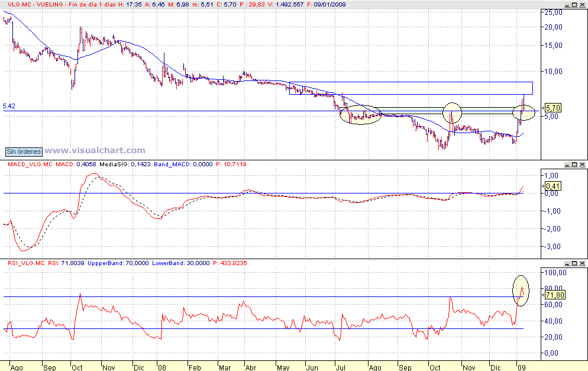588x371 pixels.
Task: Click the 71,80 RSI value tag
Action: click(555, 295)
